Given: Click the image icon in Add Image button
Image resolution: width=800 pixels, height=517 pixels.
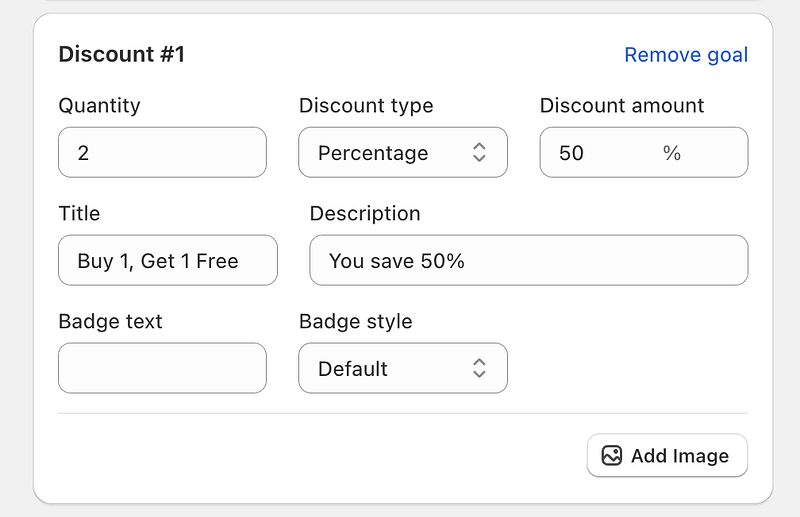Looking at the screenshot, I should (x=612, y=456).
